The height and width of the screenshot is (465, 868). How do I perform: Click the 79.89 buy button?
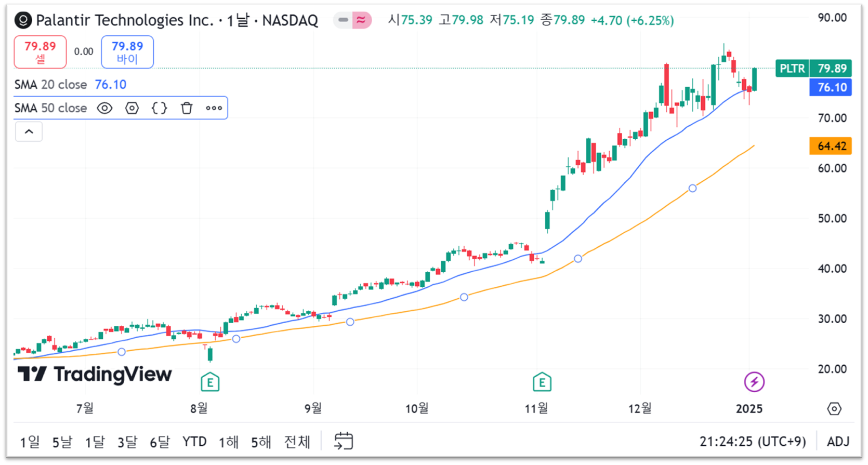click(127, 52)
